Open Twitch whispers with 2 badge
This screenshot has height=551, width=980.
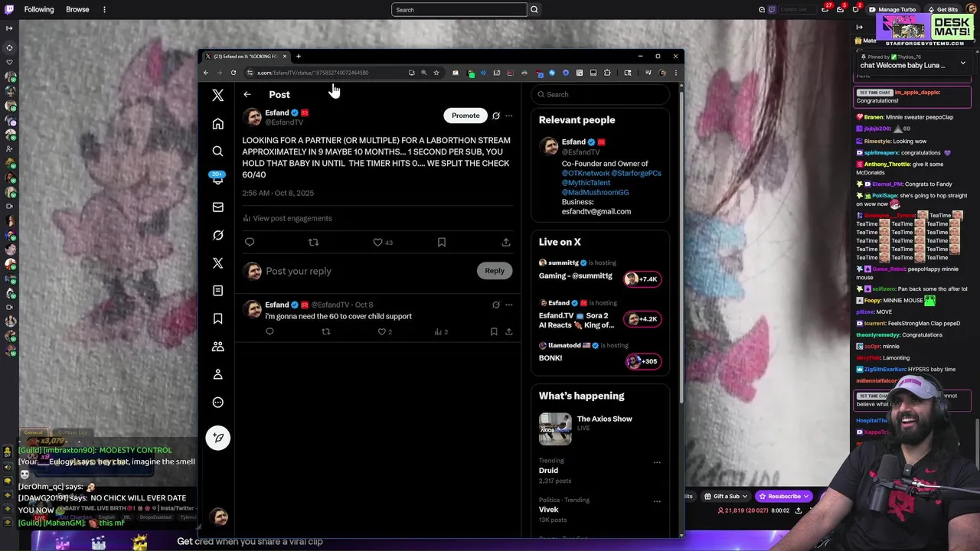point(857,9)
